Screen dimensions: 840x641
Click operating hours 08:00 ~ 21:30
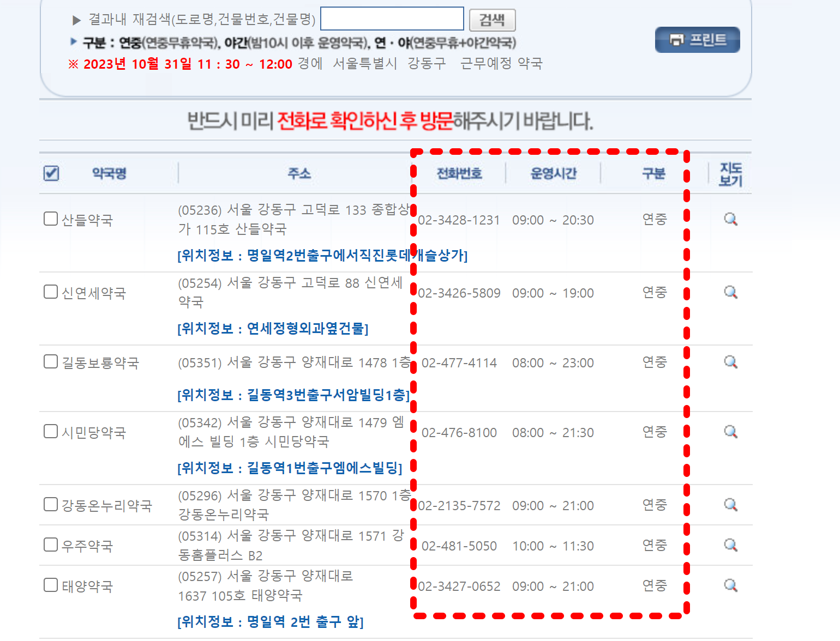tap(553, 433)
